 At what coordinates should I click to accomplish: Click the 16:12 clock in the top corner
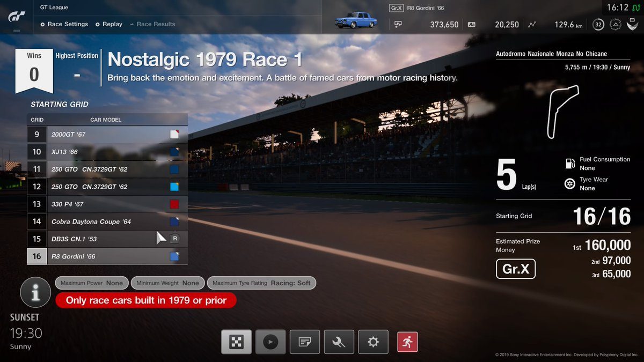[x=617, y=8]
